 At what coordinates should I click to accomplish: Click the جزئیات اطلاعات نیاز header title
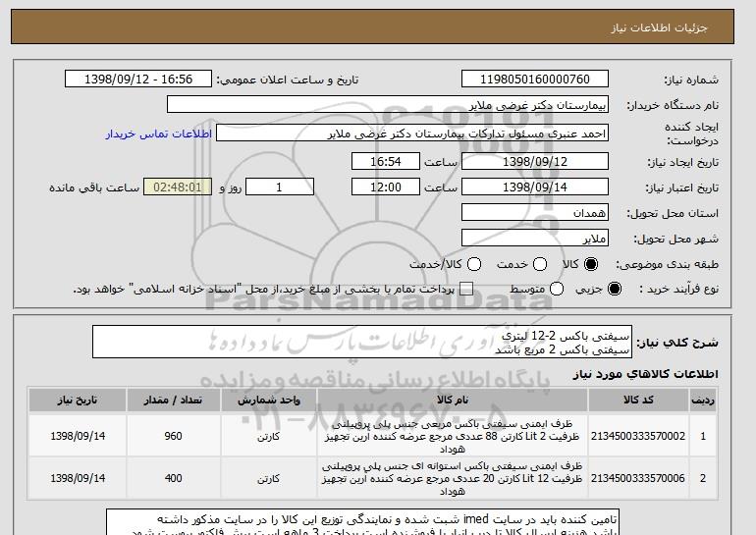[659, 27]
